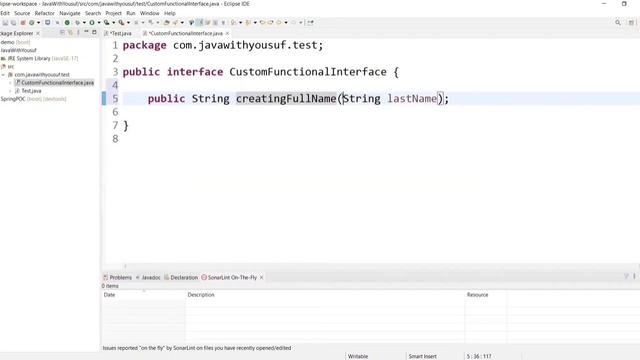
Task: Click the Smart Insert status bar entry
Action: [422, 356]
